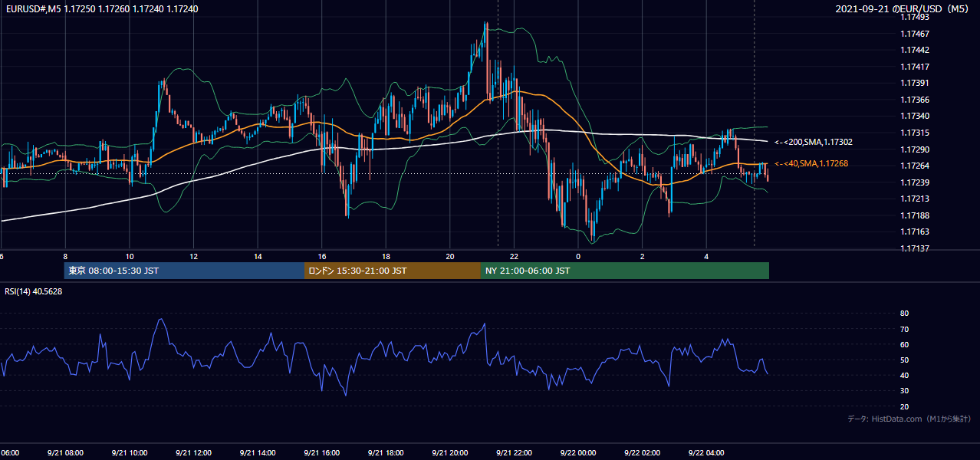Click bottom time label 9/21 18:00

pos(386,453)
